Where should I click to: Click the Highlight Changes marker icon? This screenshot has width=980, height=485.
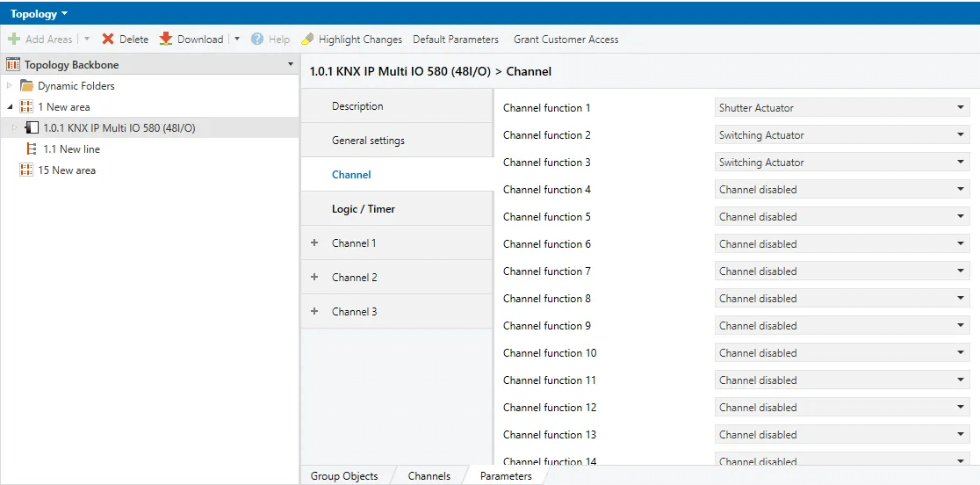point(307,40)
